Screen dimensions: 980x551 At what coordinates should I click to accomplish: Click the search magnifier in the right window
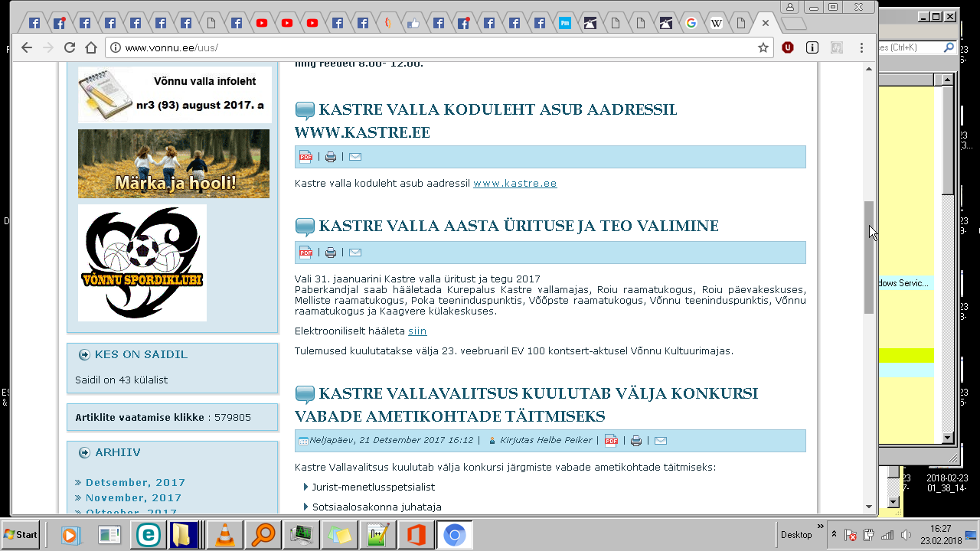(x=949, y=47)
